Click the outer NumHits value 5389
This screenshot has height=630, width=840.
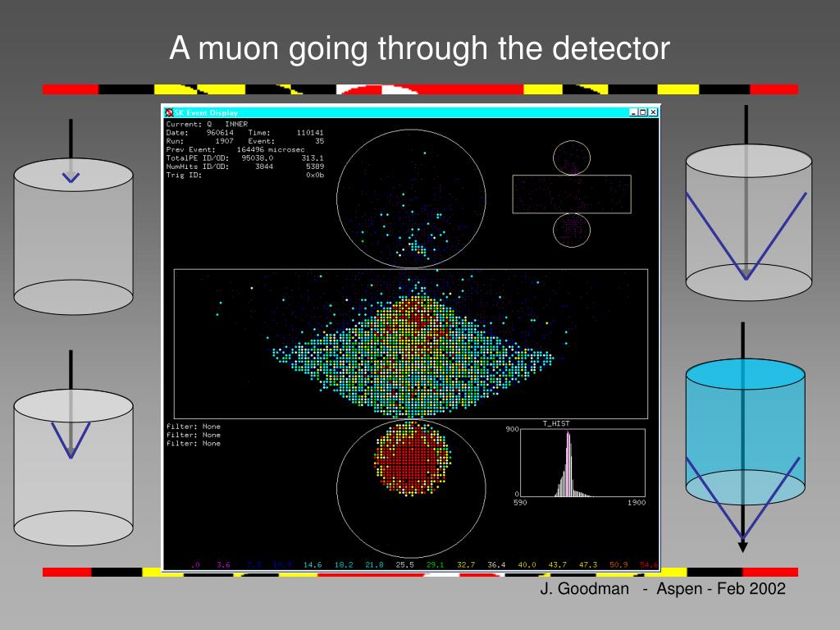click(x=315, y=167)
